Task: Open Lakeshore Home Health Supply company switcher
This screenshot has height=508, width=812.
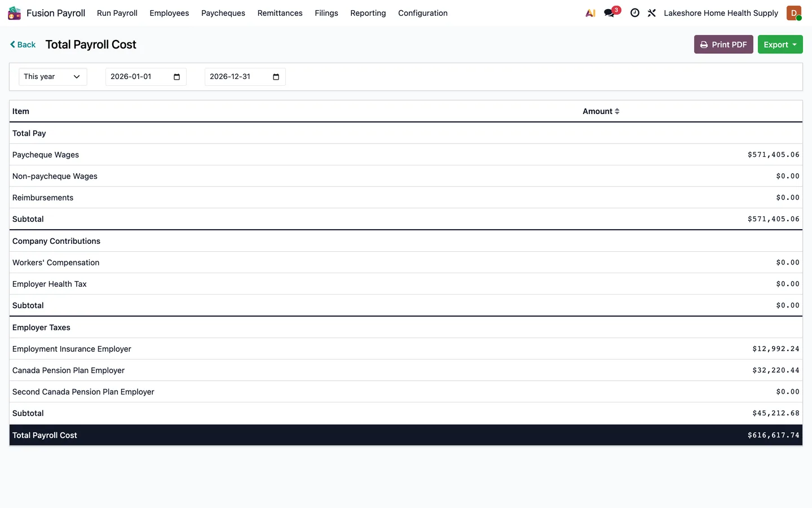Action: coord(721,13)
